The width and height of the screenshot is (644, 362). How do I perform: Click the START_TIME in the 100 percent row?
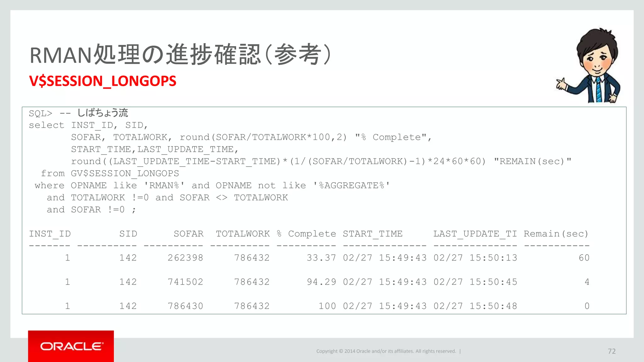click(385, 306)
